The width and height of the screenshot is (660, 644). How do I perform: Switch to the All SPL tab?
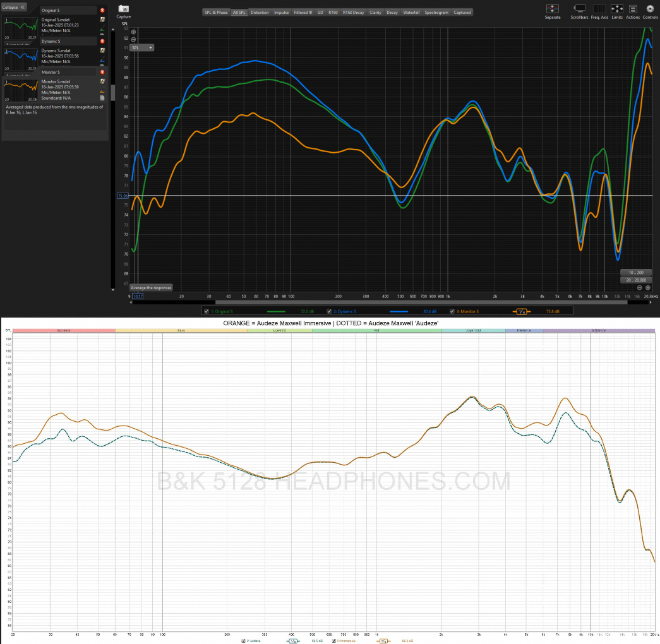tap(239, 13)
